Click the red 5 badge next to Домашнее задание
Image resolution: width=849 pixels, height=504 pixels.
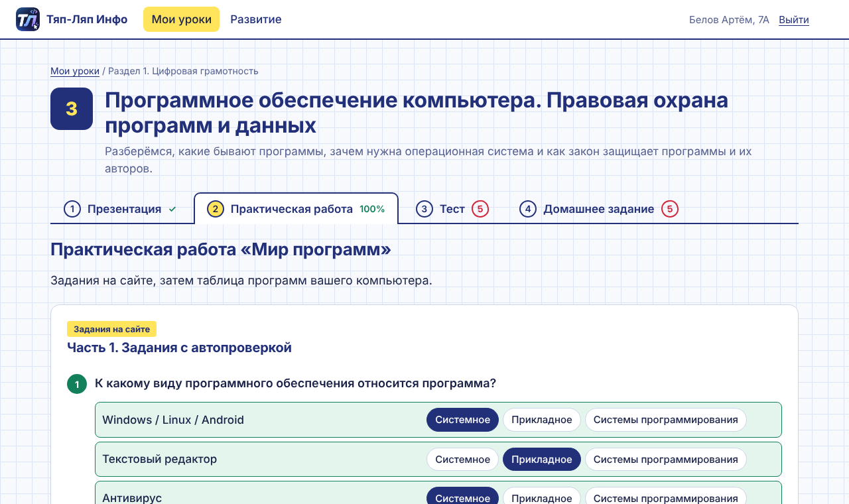670,209
